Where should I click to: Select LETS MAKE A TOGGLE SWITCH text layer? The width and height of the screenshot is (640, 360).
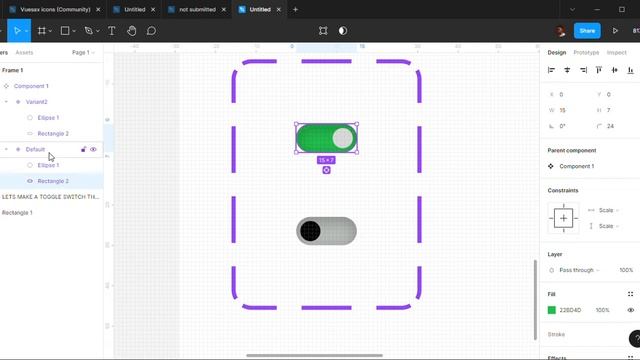coord(50,197)
